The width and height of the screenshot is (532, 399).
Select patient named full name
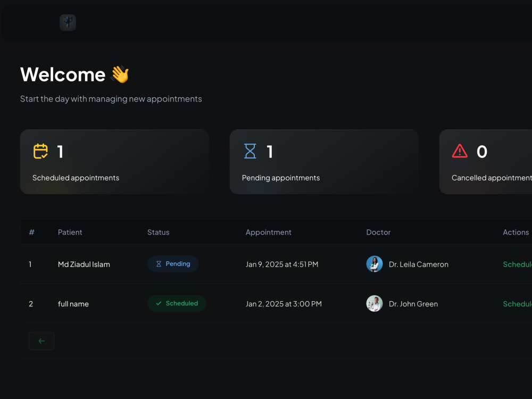click(73, 304)
